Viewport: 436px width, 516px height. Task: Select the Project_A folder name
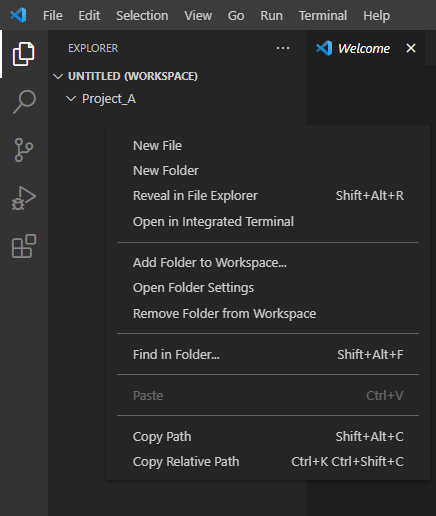(109, 99)
